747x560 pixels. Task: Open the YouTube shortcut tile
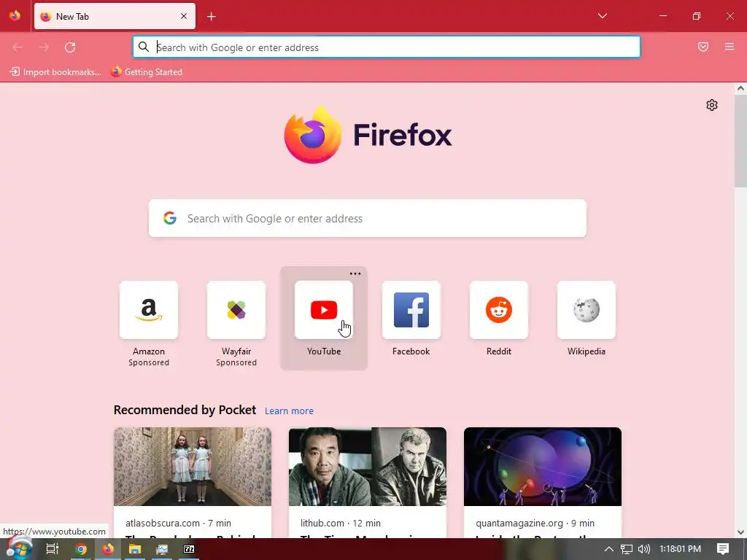[324, 310]
